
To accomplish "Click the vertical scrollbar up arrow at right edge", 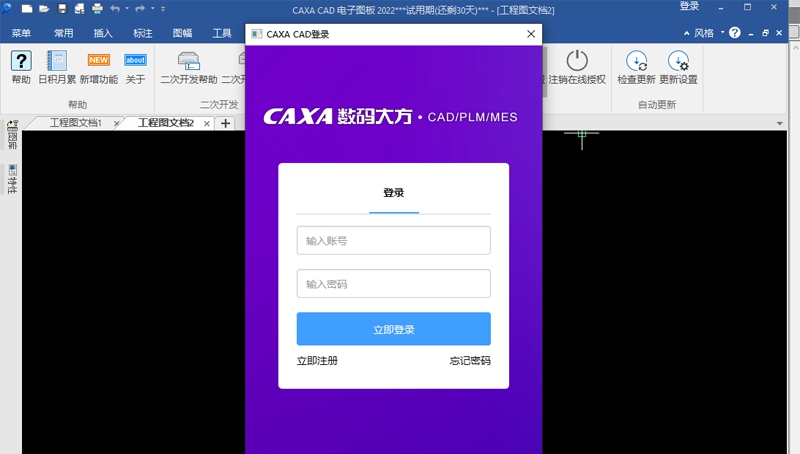I will [795, 46].
